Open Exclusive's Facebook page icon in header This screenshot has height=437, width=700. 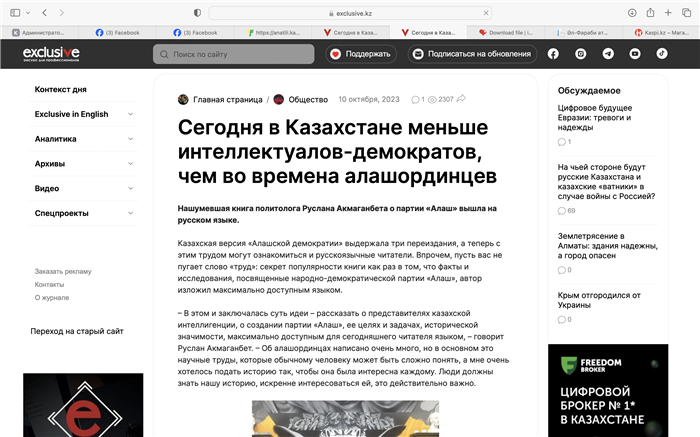554,54
